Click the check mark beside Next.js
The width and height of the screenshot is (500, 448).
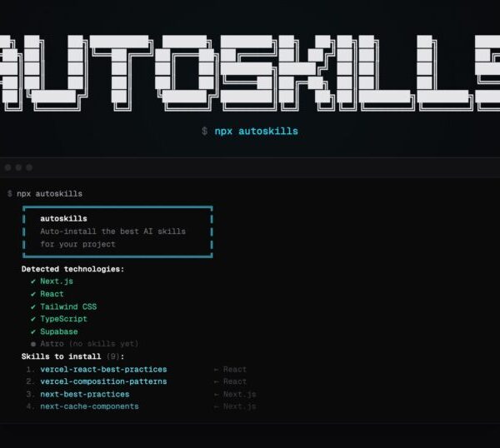point(33,281)
